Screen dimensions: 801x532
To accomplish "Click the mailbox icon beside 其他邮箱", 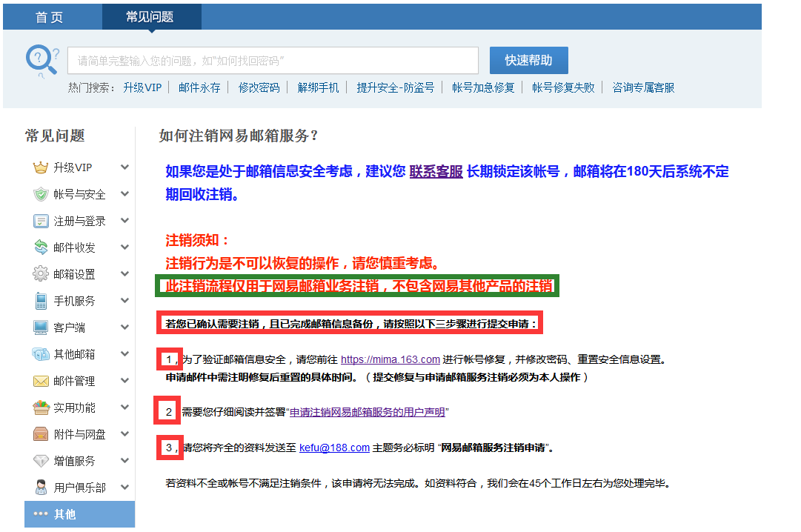I will [x=40, y=354].
